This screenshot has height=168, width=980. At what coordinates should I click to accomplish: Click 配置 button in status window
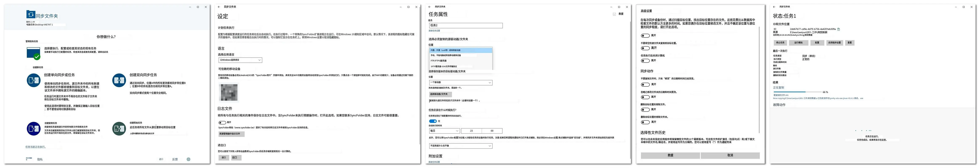817,43
